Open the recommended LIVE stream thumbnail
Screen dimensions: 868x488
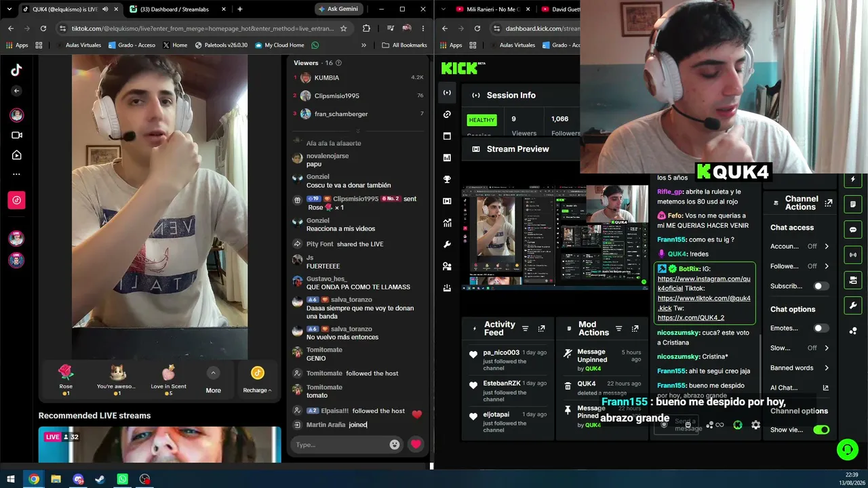[159, 445]
